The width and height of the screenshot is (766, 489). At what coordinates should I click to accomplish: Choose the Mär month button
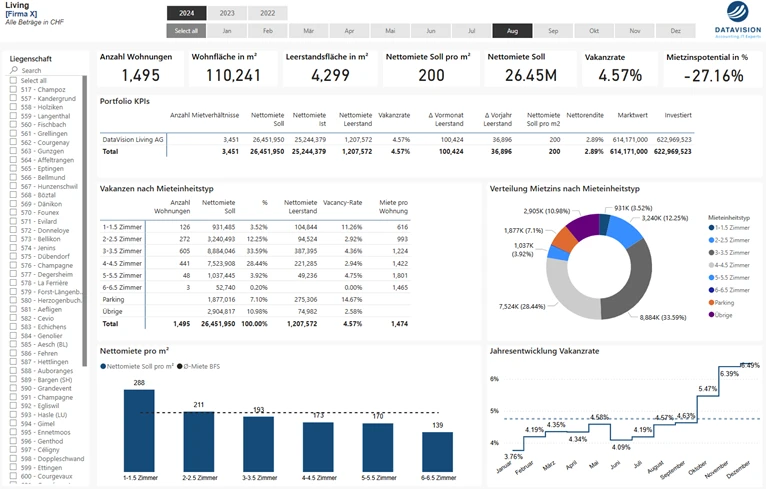[309, 31]
